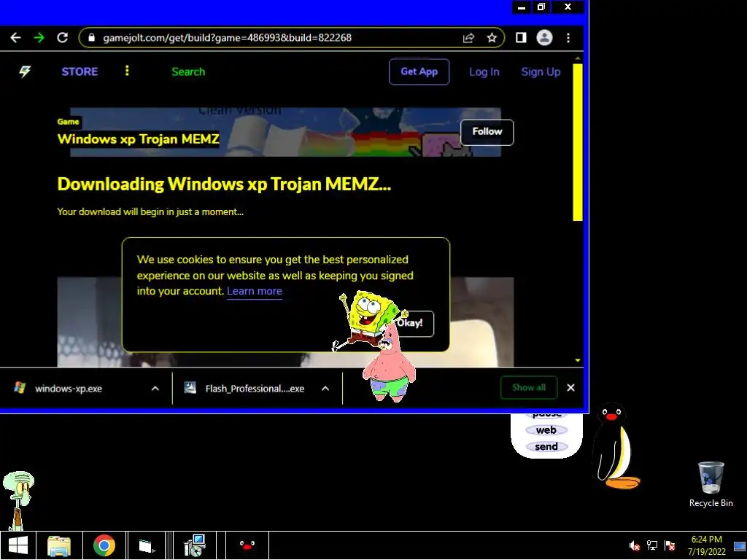Click Show all downloads

529,388
